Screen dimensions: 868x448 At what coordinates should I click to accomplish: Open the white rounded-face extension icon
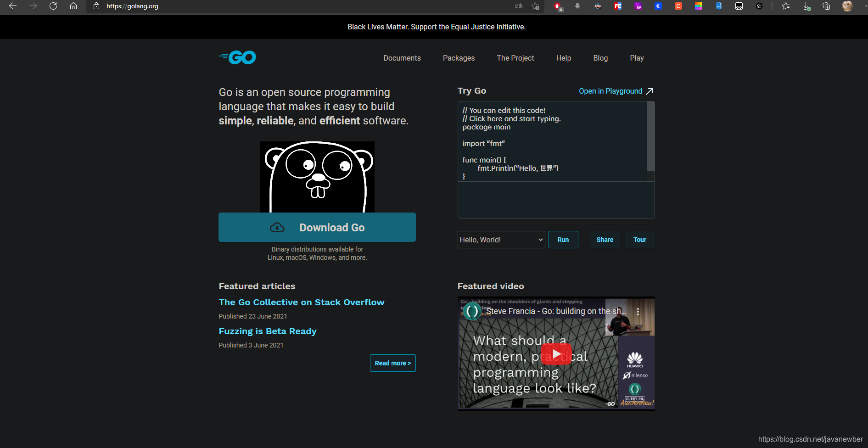coord(739,6)
